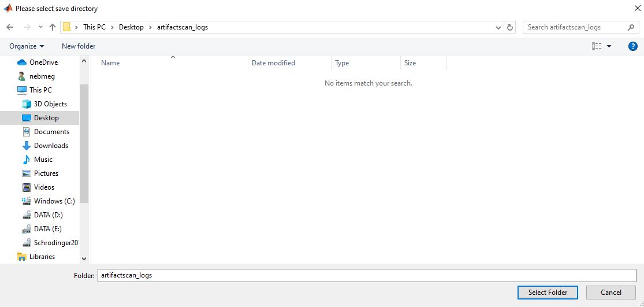Create a New folder
The width and height of the screenshot is (644, 307).
(x=79, y=46)
